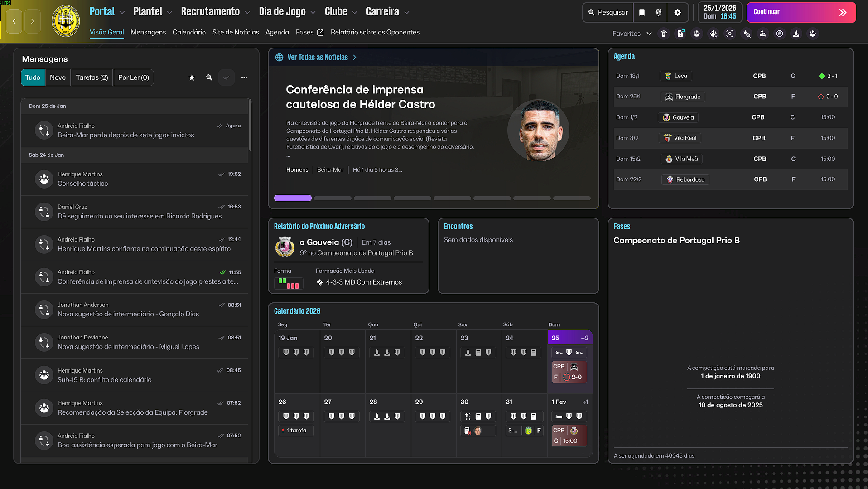This screenshot has width=868, height=489.
Task: Select the second news carousel indicator
Action: tap(333, 198)
